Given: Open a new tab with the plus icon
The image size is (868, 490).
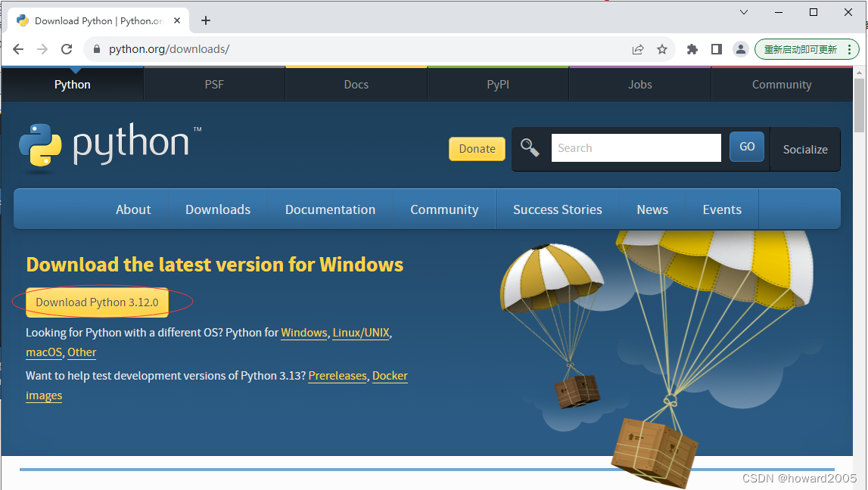Looking at the screenshot, I should coord(205,20).
